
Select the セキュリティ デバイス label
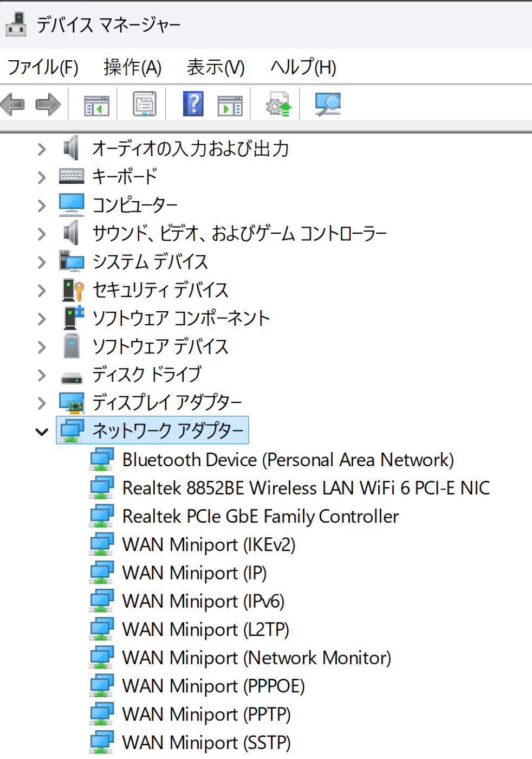(x=160, y=290)
